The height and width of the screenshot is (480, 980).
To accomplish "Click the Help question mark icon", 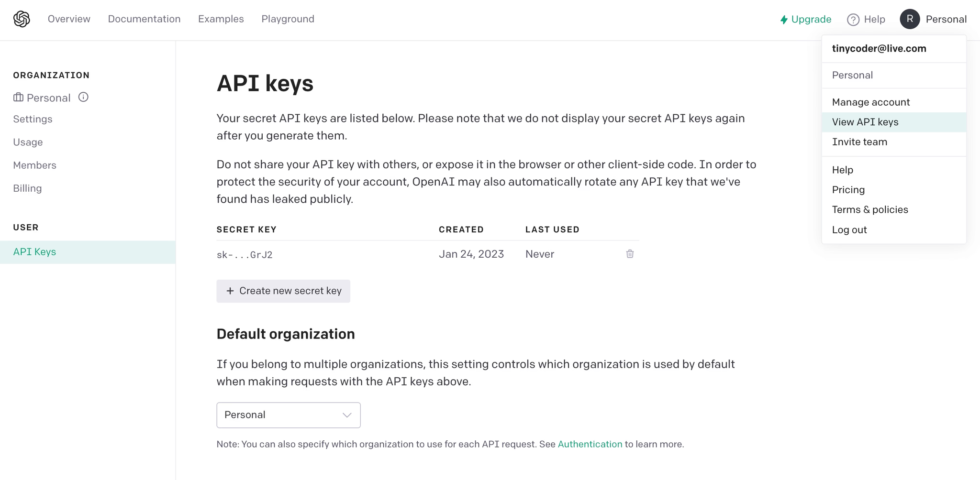I will [853, 20].
